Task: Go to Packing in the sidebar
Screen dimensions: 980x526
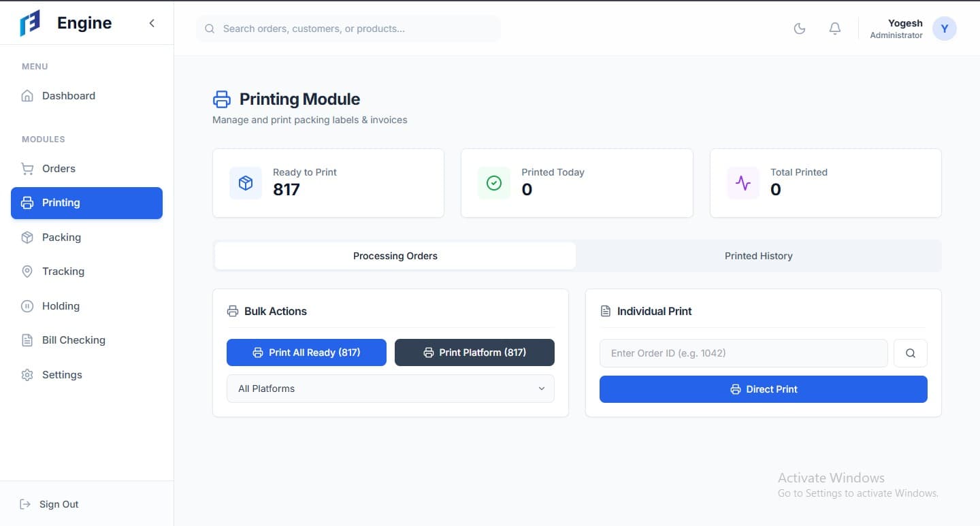Action: tap(61, 237)
